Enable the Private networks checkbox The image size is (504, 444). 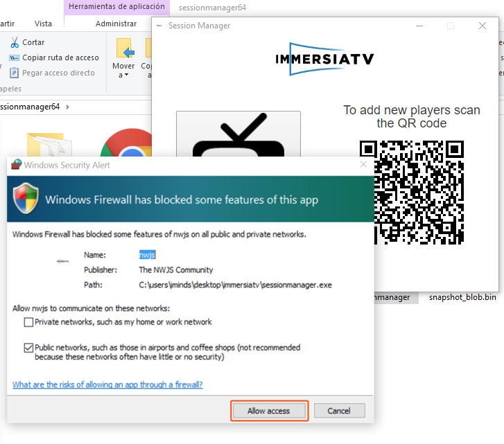point(28,322)
